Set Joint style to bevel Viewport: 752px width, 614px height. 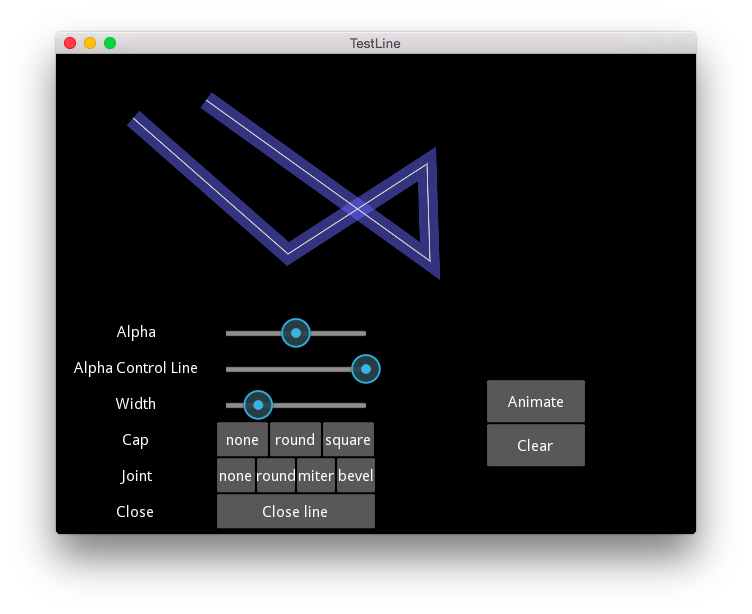[x=355, y=475]
